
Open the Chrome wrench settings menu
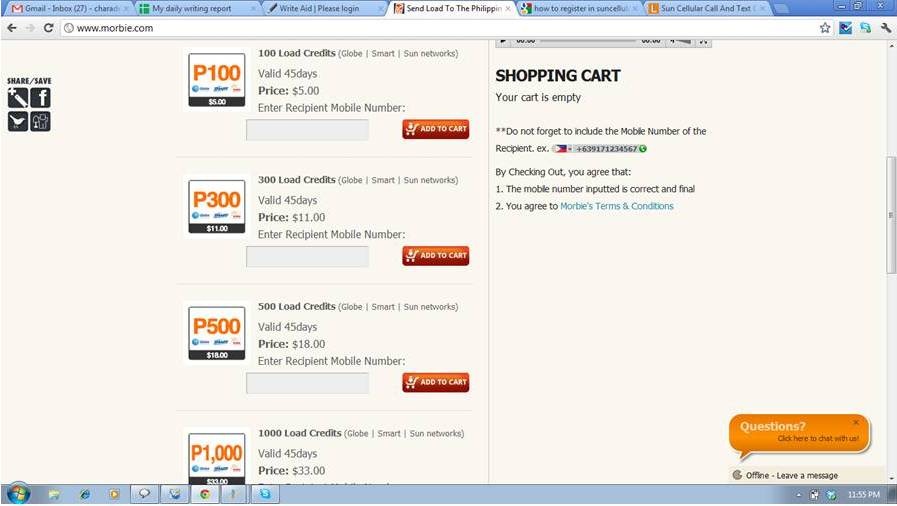[886, 28]
